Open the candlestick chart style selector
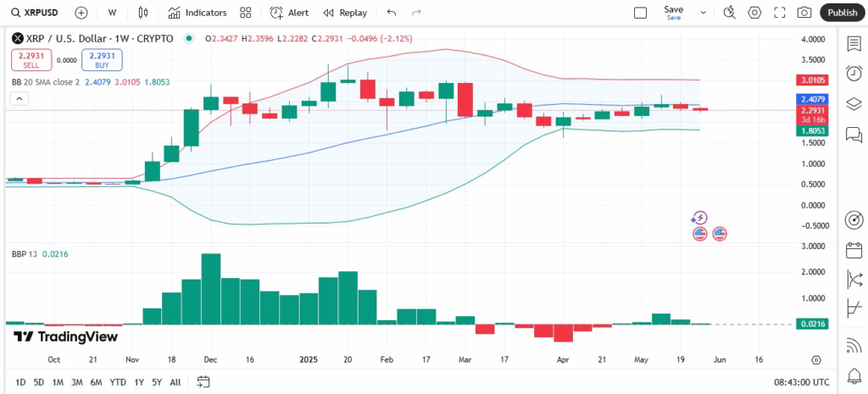The height and width of the screenshot is (394, 868). (143, 12)
